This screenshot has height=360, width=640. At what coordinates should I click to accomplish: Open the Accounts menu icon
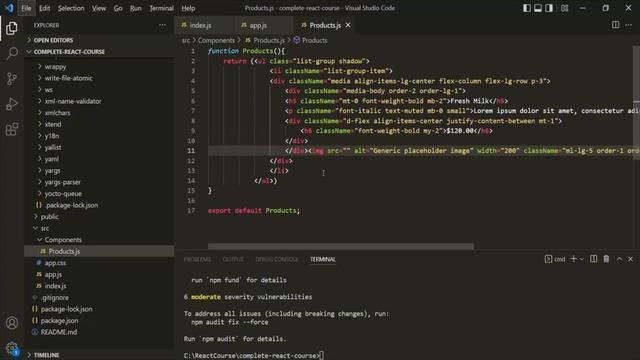(x=12, y=323)
